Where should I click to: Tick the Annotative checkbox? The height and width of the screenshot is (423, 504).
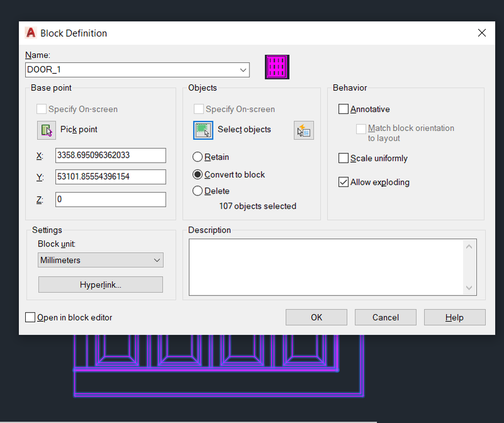click(x=343, y=109)
